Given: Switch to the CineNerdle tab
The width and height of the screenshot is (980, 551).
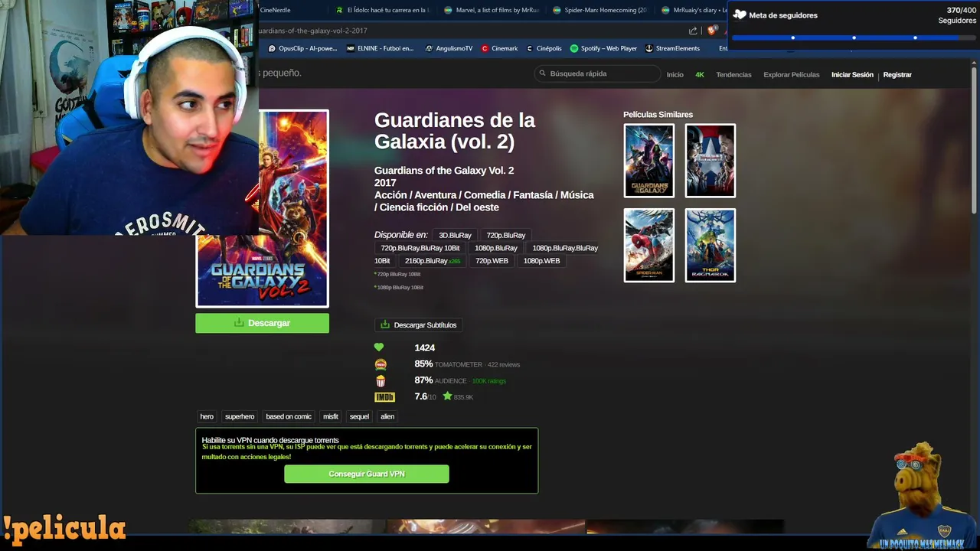Looking at the screenshot, I should (x=276, y=10).
